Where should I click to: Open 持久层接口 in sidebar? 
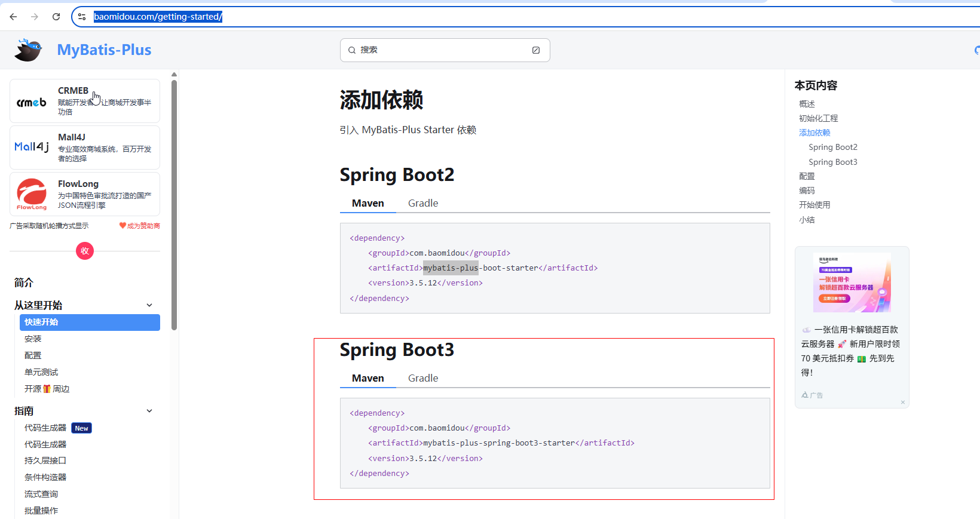45,460
